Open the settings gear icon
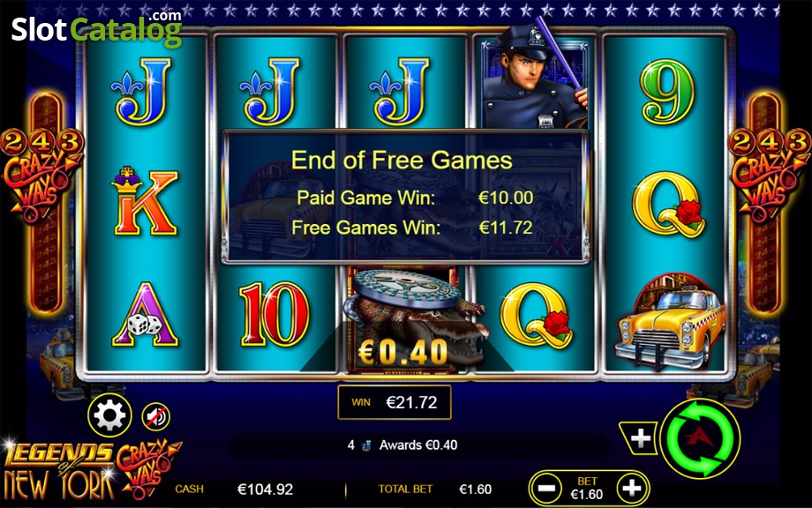812x508 pixels. (109, 415)
